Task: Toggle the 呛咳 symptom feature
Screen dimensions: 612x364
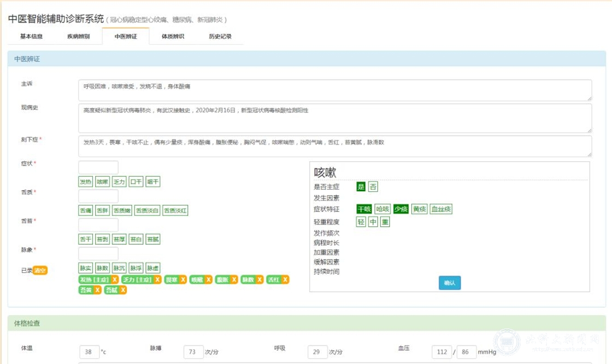Action: click(382, 209)
